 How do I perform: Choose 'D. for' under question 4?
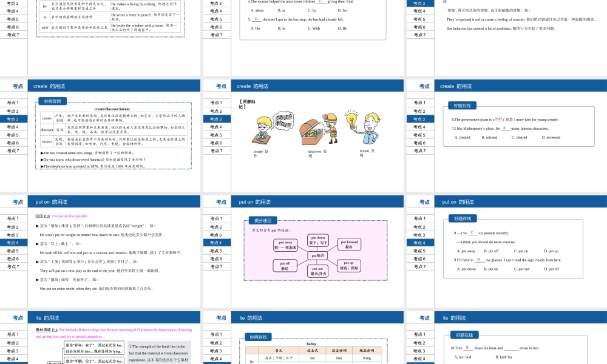342,10
